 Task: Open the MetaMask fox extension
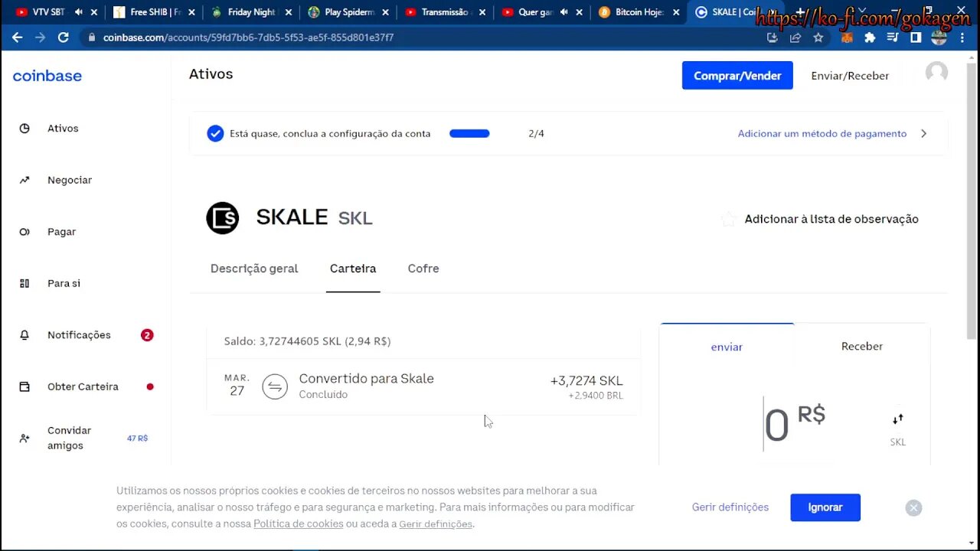coord(847,37)
